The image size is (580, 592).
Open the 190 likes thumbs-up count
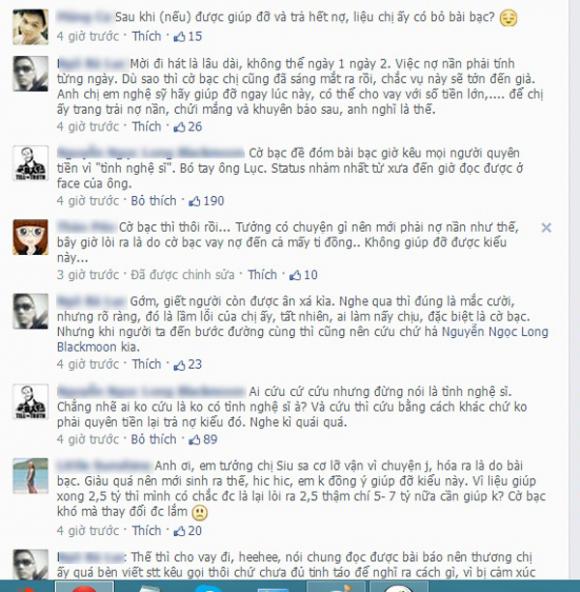(207, 201)
